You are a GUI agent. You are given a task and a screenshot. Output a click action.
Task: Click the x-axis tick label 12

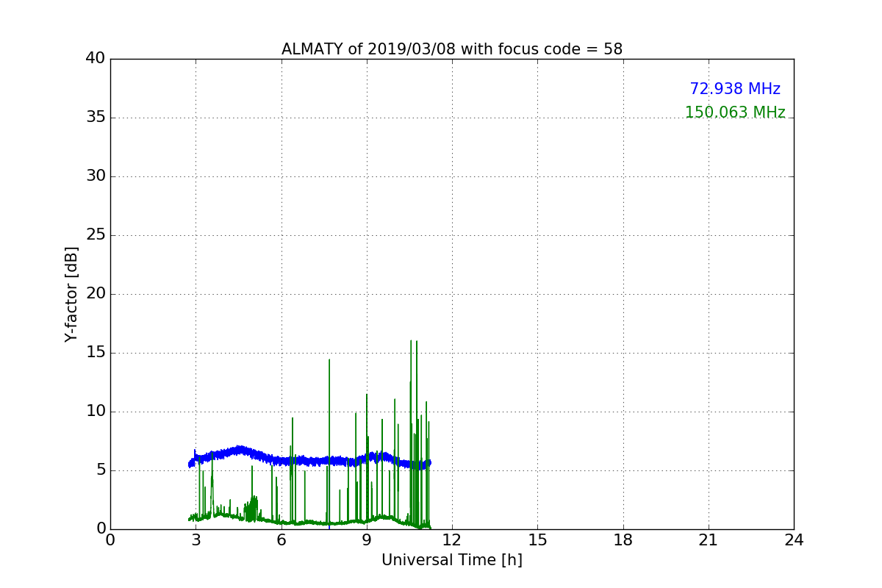pyautogui.click(x=452, y=540)
